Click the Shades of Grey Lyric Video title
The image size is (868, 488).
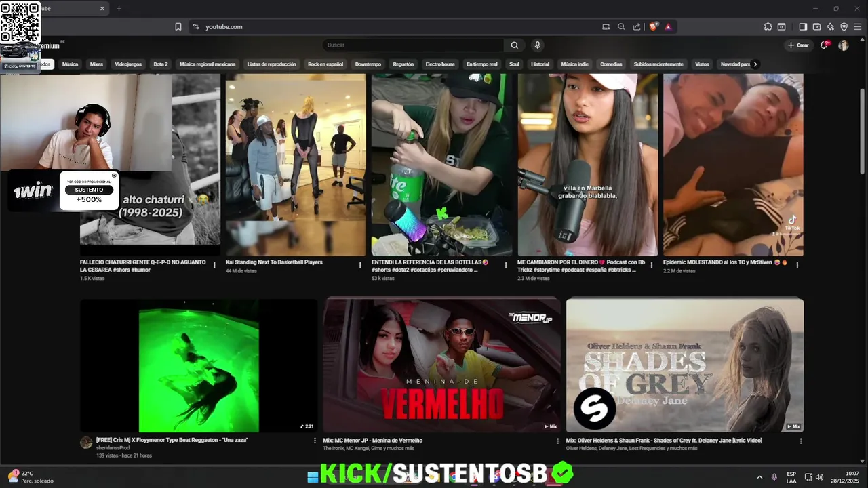[664, 441]
